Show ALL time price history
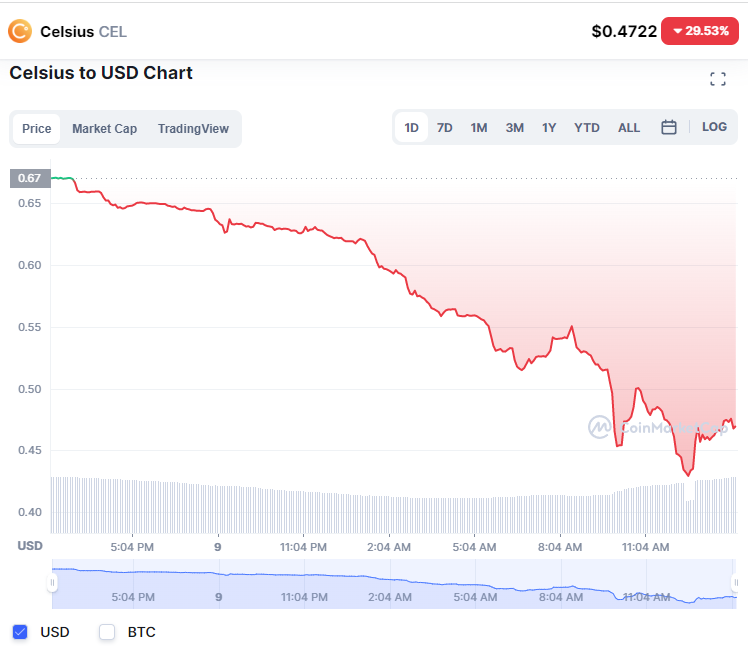 click(629, 128)
